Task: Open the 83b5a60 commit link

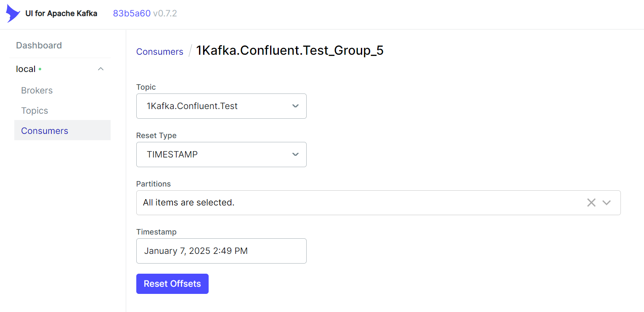Action: tap(132, 13)
